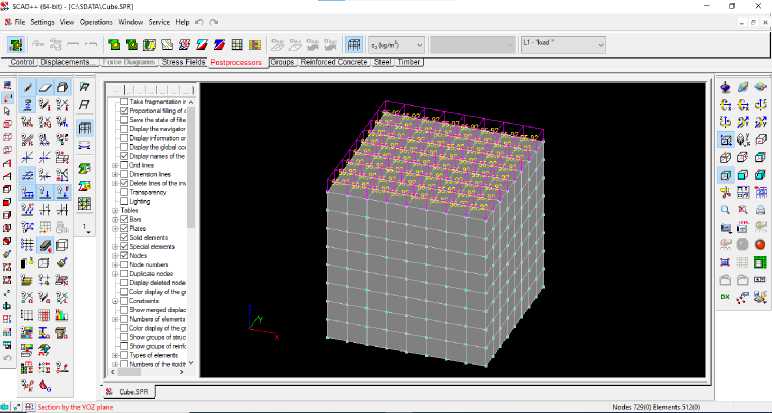Click the wireframe cube icon in fourth right-toolbar row

[x=760, y=140]
